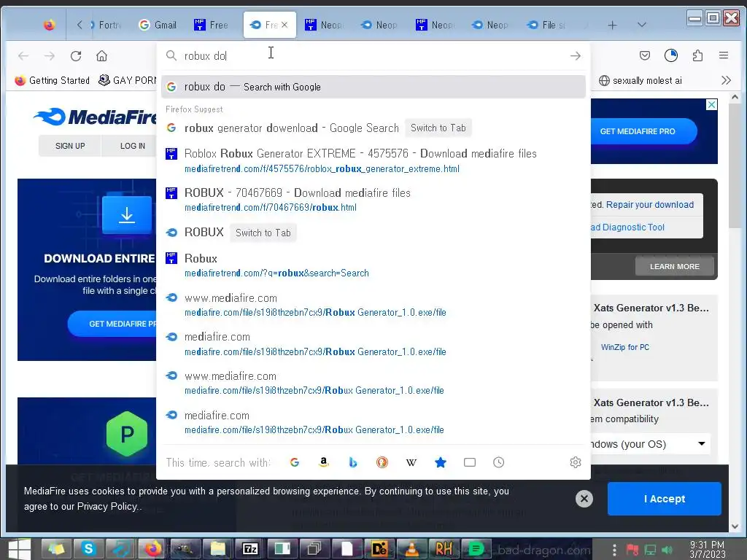Dismiss the cookie notice with X

point(584,499)
